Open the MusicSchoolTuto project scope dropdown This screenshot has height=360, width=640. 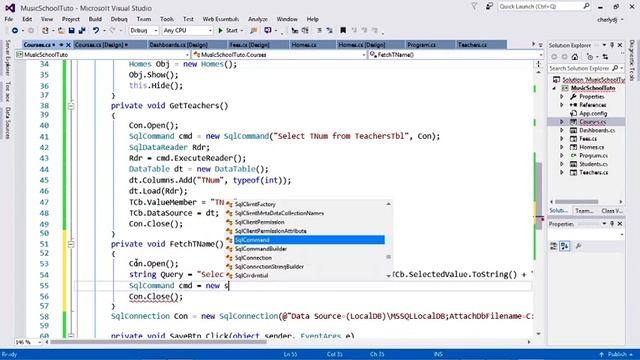[x=103, y=55]
